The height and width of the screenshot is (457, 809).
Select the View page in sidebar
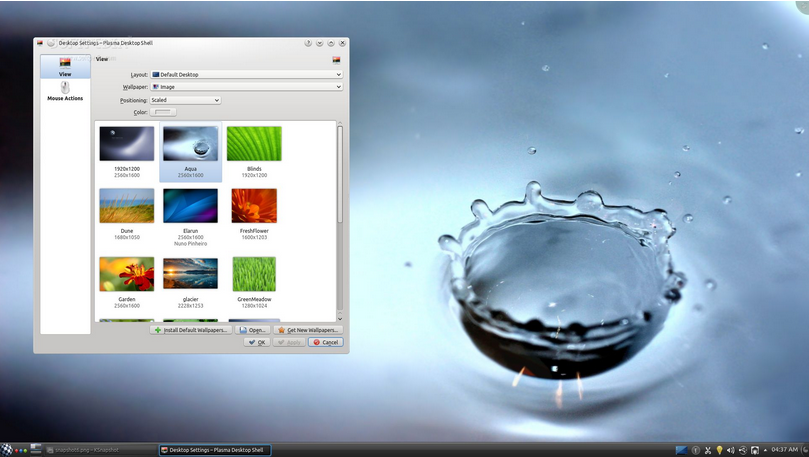pos(65,67)
